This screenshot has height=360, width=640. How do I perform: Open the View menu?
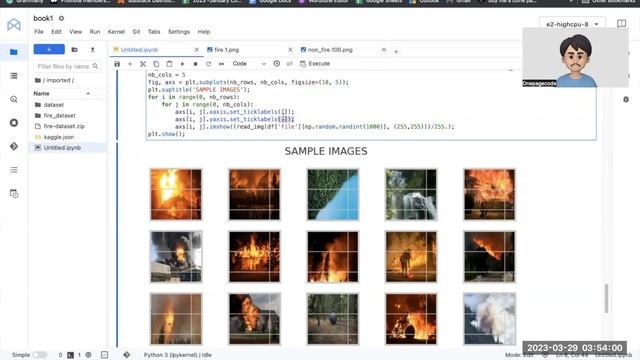pyautogui.click(x=76, y=31)
